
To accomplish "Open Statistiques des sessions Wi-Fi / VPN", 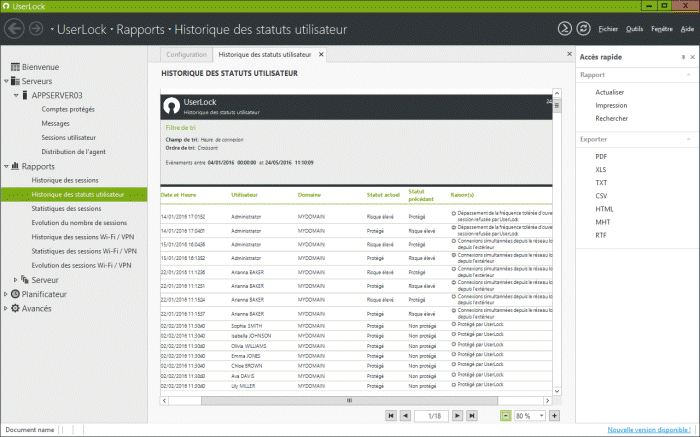I will click(84, 251).
